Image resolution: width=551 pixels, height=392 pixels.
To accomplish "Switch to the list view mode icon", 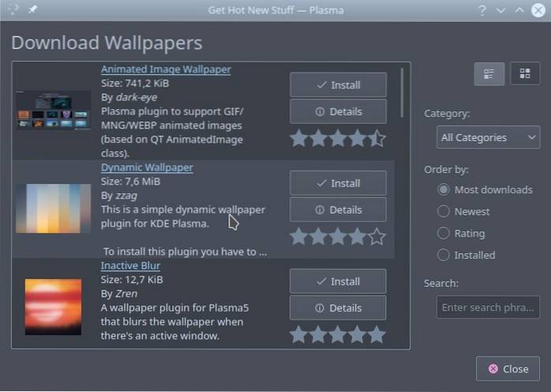I will pos(489,73).
